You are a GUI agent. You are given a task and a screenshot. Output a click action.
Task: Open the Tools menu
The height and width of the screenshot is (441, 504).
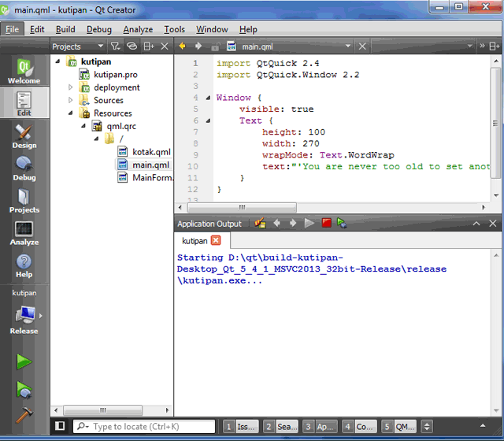(x=175, y=29)
